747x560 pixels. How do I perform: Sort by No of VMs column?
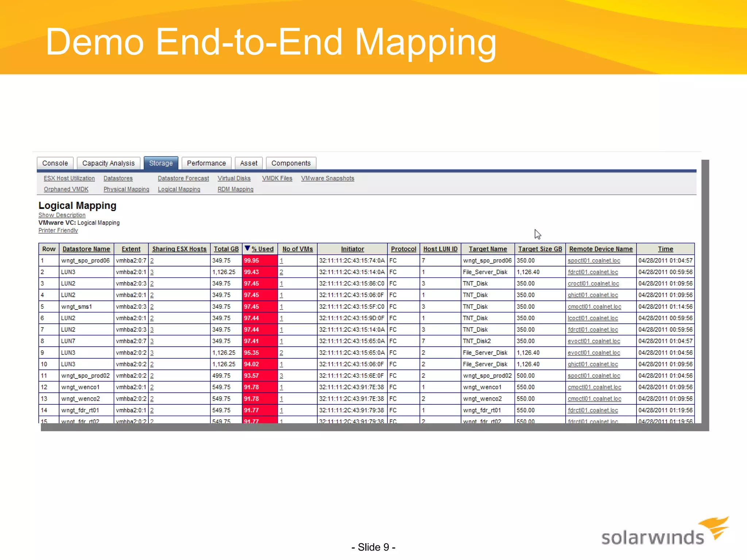pyautogui.click(x=298, y=249)
